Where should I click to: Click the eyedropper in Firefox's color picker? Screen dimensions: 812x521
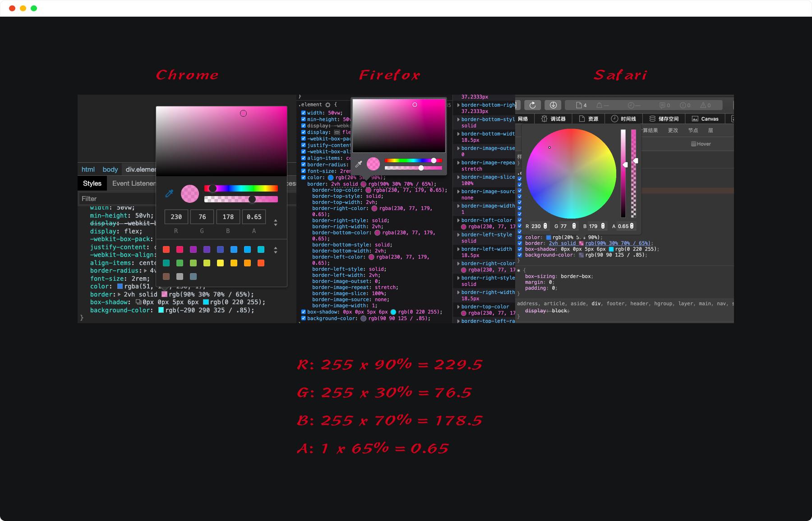pos(359,164)
